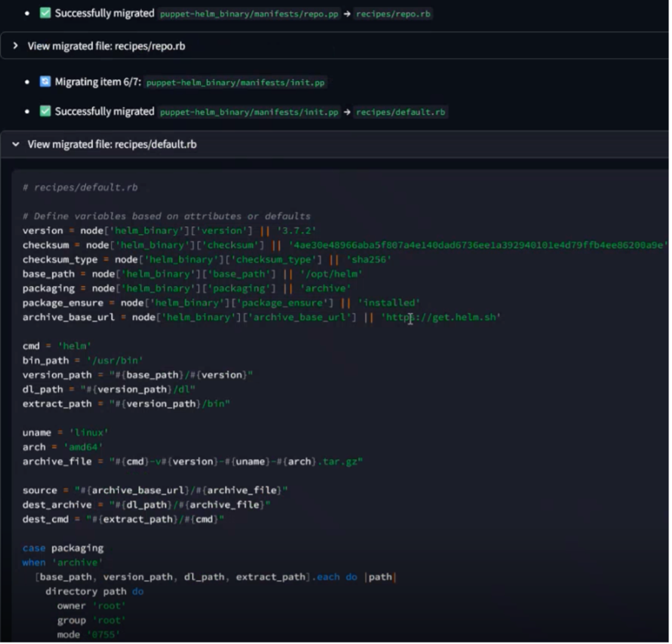Viewport: 672px width, 644px height.
Task: Click the scrollbar at the right edge
Action: pos(668,316)
